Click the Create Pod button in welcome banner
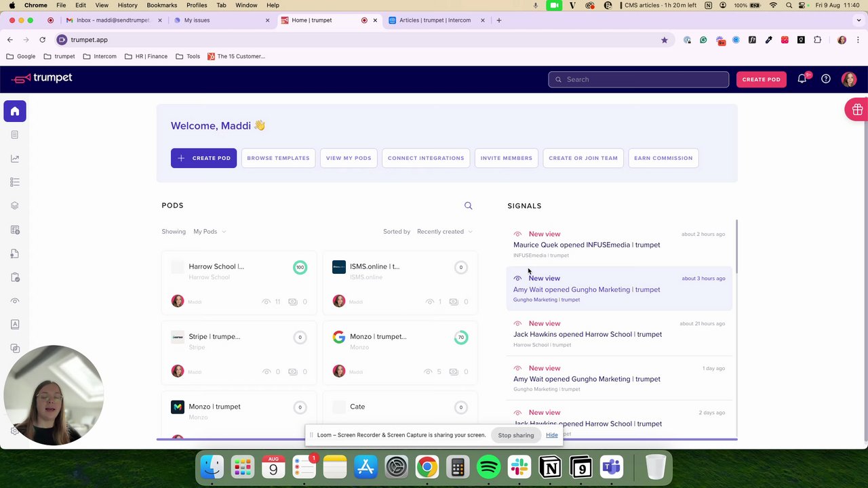Image resolution: width=868 pixels, height=488 pixels. pyautogui.click(x=203, y=158)
